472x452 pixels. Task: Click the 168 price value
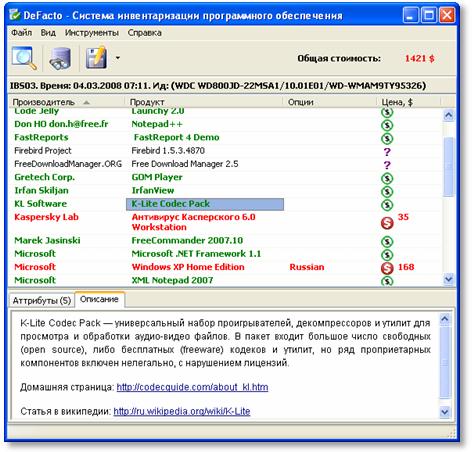coord(406,267)
